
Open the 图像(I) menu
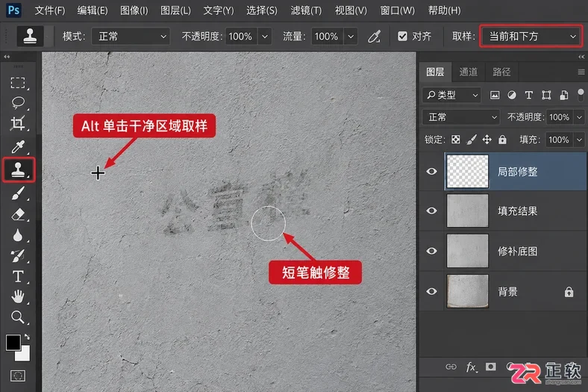134,10
